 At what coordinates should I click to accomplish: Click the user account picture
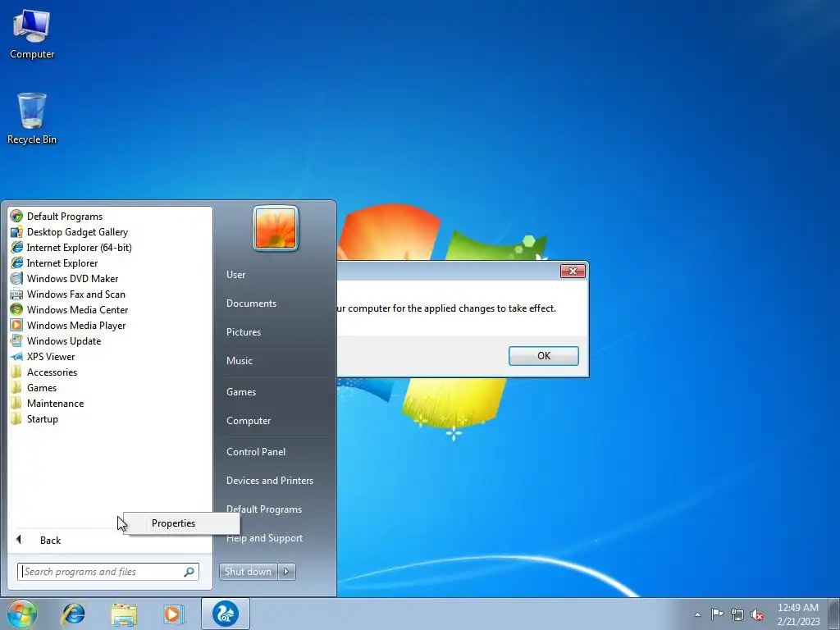click(276, 228)
